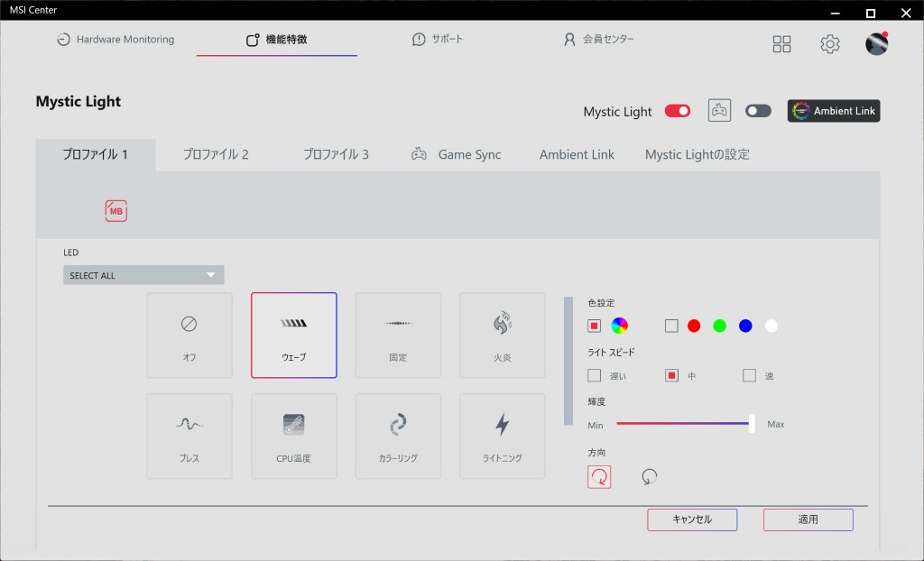Turn lighting off with オフ tile
The image size is (924, 561).
[189, 335]
